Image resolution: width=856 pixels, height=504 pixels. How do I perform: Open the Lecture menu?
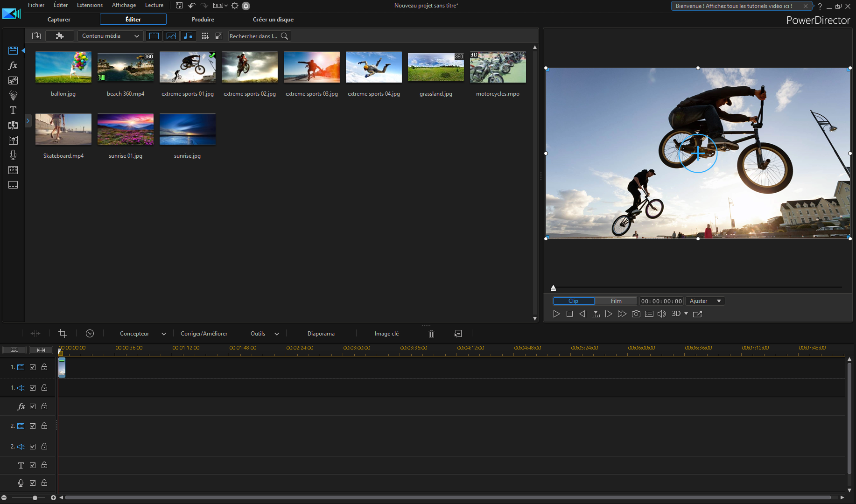[x=154, y=5]
